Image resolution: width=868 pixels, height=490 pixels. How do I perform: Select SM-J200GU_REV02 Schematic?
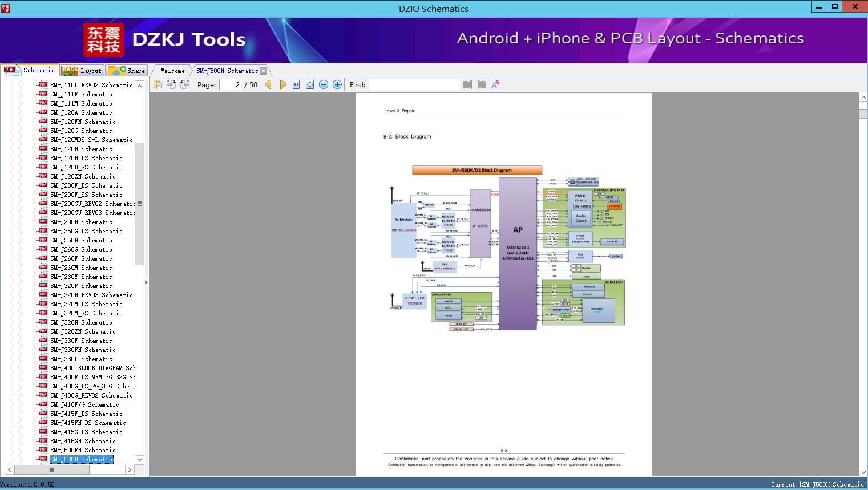point(92,204)
